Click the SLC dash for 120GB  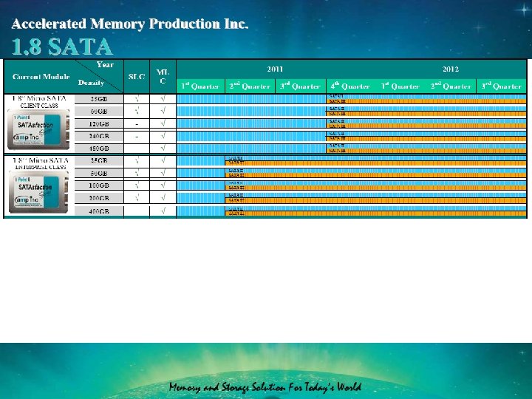137,125
